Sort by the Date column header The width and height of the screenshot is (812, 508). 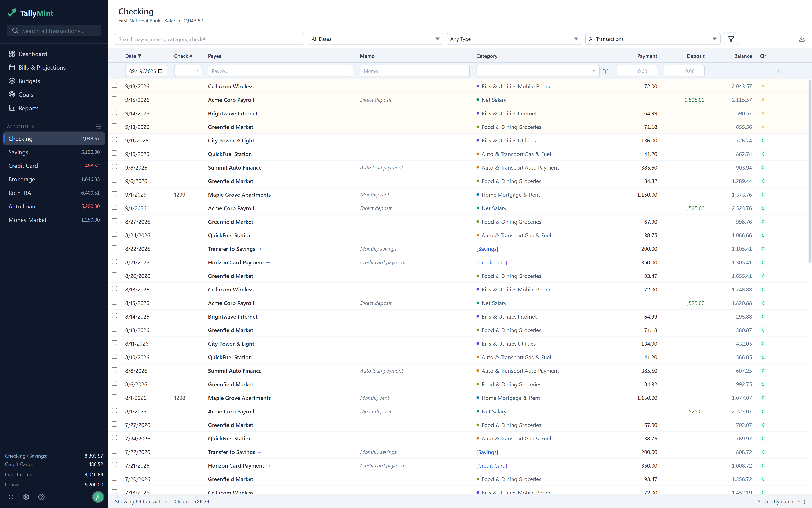click(x=133, y=56)
